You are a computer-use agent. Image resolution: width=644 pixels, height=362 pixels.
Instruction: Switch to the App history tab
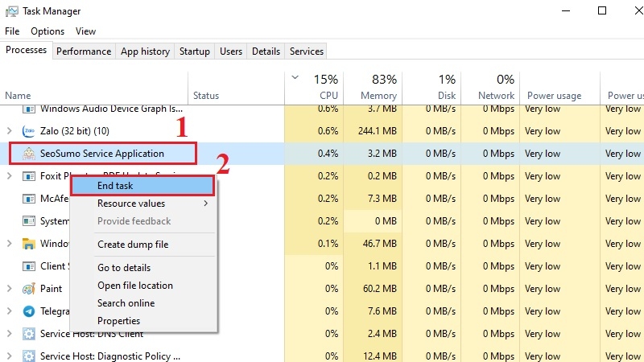145,51
